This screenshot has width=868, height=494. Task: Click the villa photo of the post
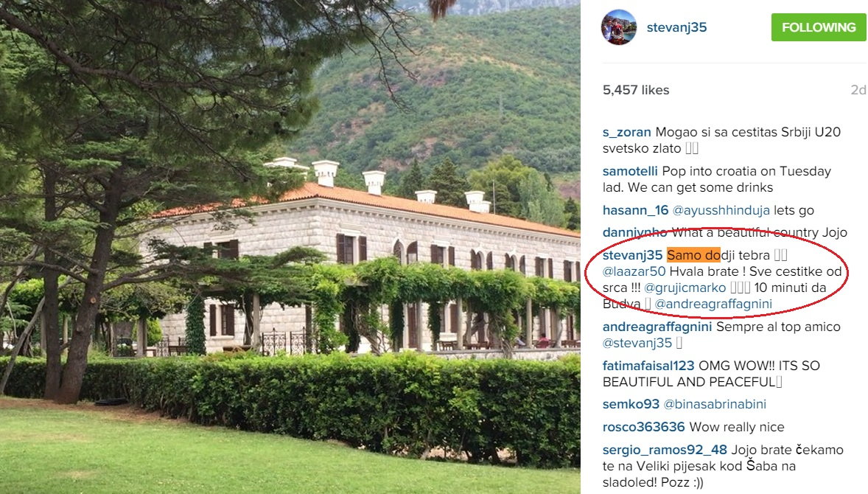click(x=290, y=247)
